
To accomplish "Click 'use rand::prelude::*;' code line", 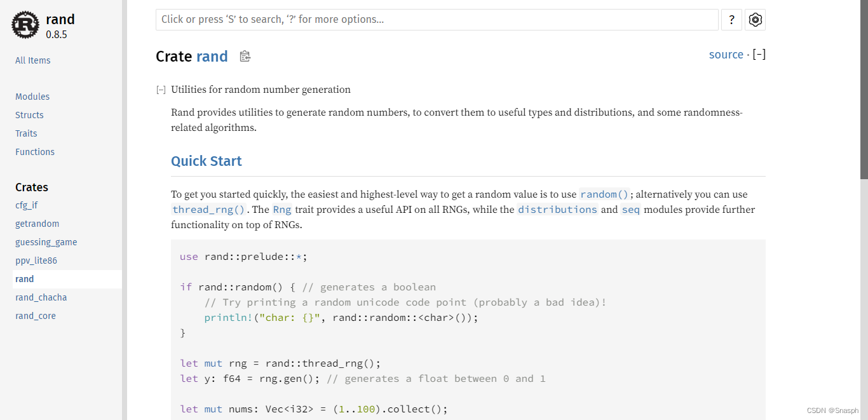I will coord(243,257).
